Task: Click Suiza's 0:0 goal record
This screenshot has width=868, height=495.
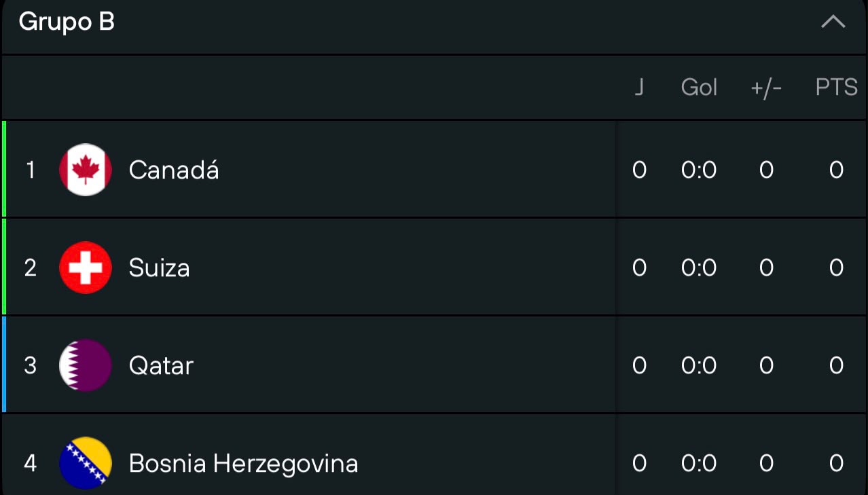Action: point(699,268)
